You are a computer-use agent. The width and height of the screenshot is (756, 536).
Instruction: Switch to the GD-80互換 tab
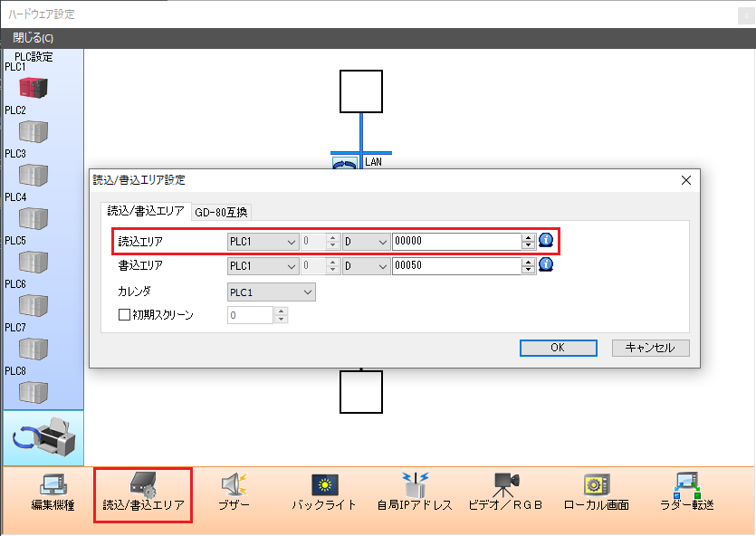click(222, 212)
